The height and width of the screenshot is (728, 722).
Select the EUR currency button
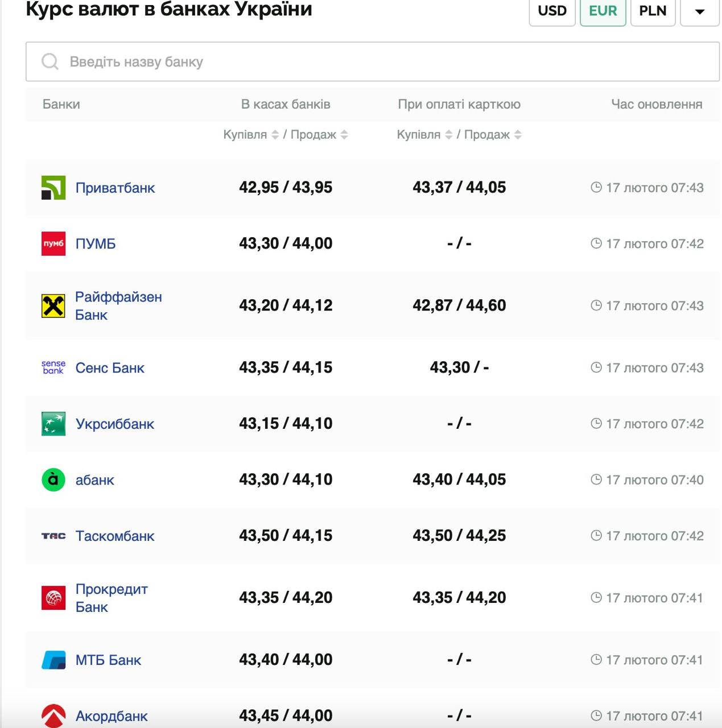(x=603, y=11)
